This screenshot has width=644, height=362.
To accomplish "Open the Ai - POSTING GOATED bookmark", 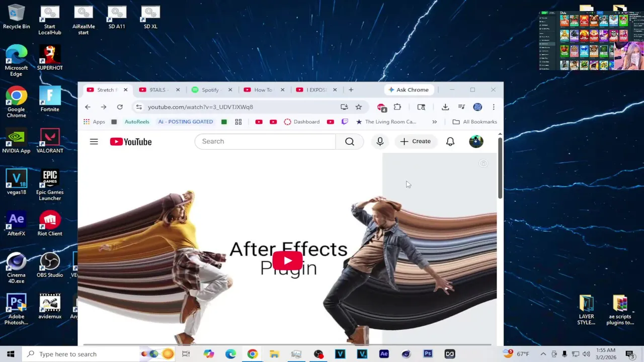I will [185, 122].
